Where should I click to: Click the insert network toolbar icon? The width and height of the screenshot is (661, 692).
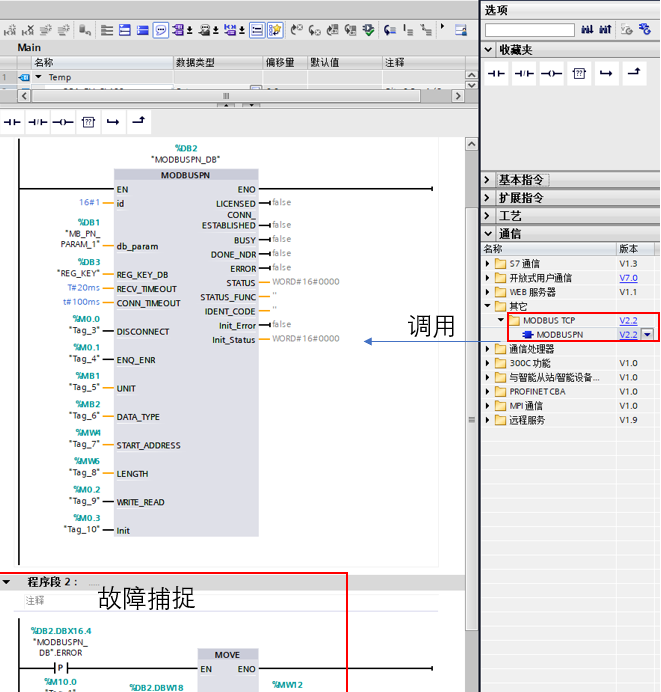pos(9,30)
